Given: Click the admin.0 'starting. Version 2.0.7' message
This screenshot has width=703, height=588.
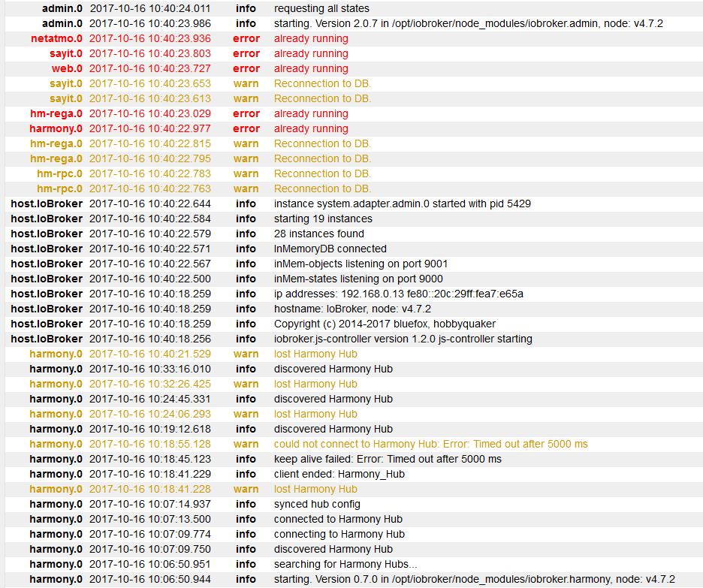Looking at the screenshot, I should (x=468, y=23).
